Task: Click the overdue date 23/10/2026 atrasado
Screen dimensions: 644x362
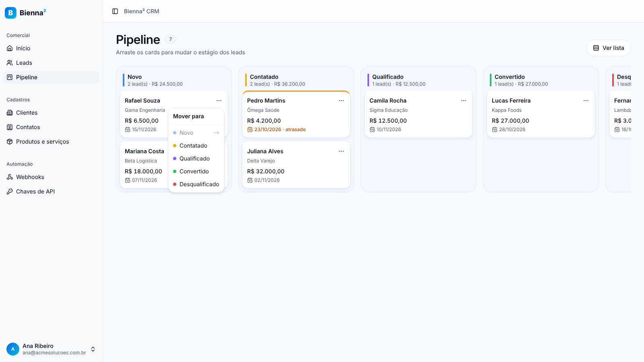Action: tap(277, 130)
